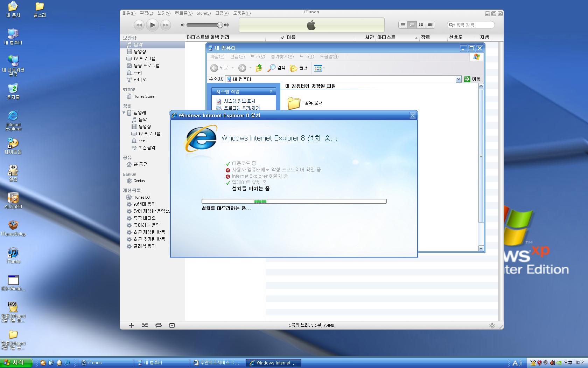588x368 pixels.
Task: Open 벨소리 folder on desktop
Action: click(x=40, y=10)
